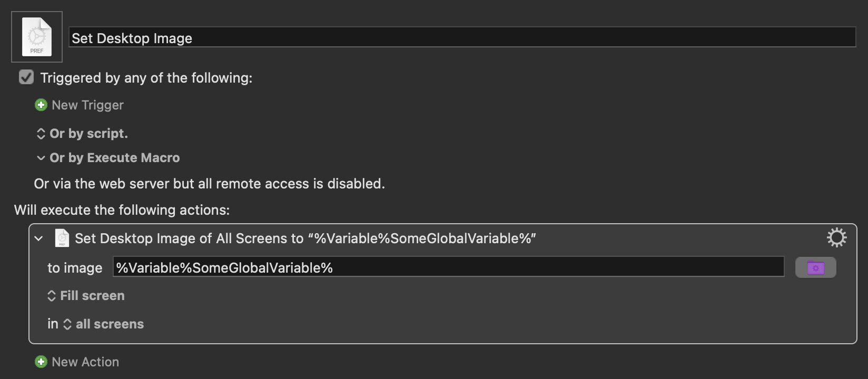868x379 pixels.
Task: Uncheck "Triggered by any of the following"
Action: [x=26, y=77]
